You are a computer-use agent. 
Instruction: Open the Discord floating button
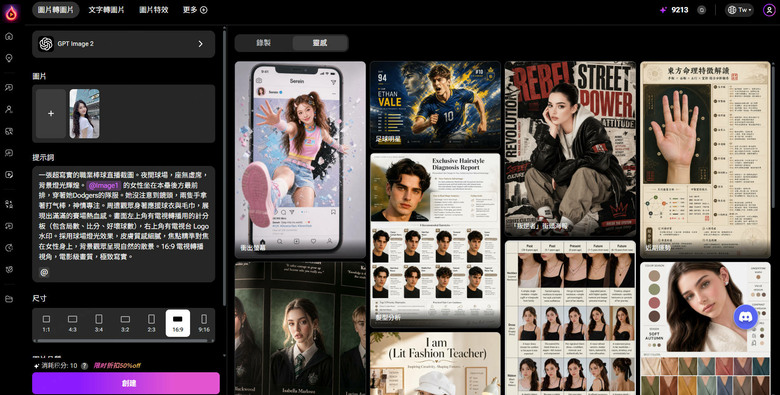click(746, 317)
